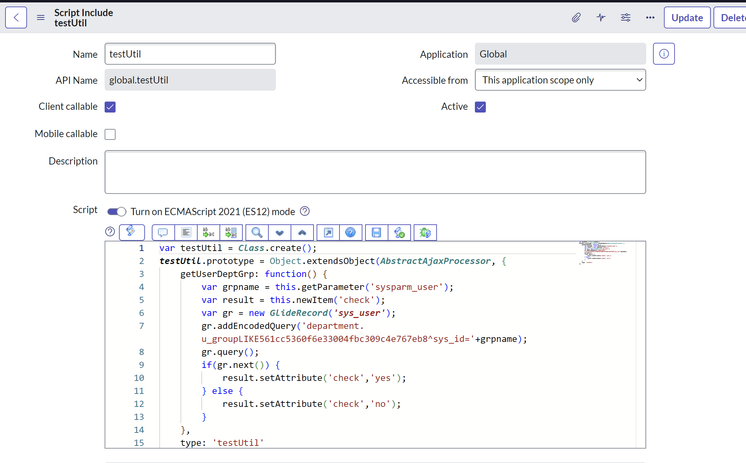Viewport: 746px width, 463px height.
Task: Uncheck the Client callable checkbox
Action: 110,107
